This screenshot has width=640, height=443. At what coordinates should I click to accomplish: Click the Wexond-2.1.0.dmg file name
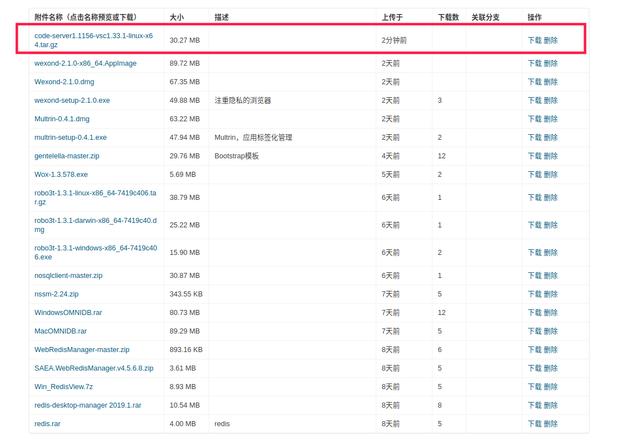coord(64,82)
